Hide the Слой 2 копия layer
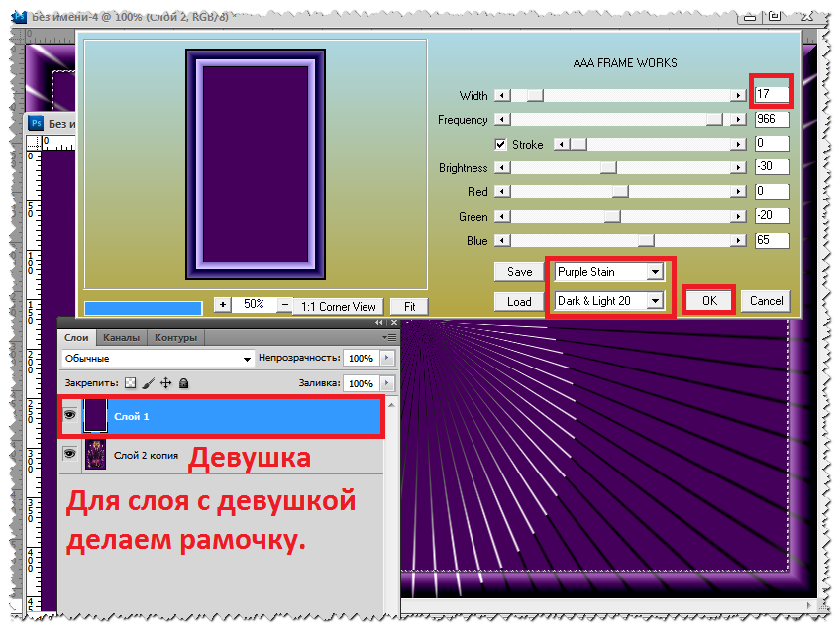This screenshot has height=630, width=840. 69,454
